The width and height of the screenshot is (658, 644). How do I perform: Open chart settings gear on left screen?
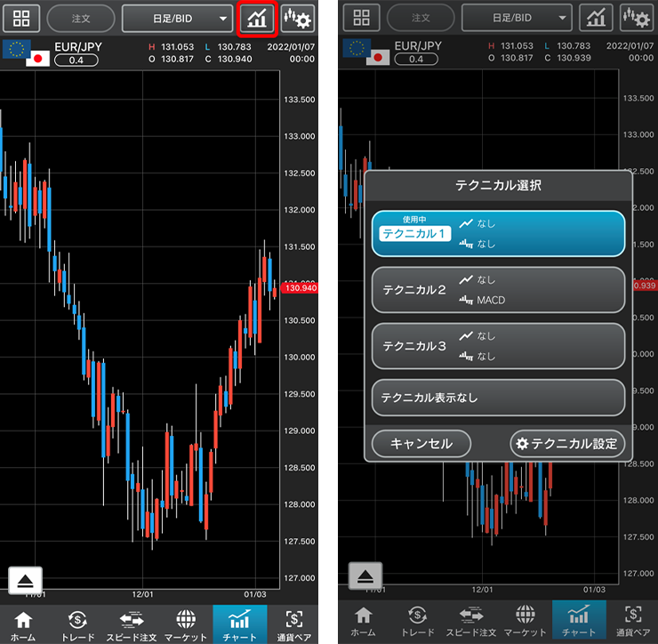[298, 18]
